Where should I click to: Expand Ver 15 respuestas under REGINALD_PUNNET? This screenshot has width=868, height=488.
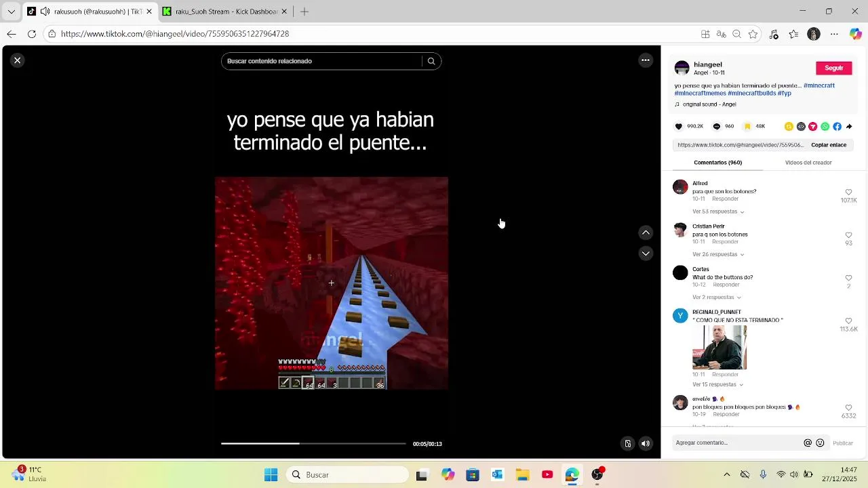pos(718,384)
